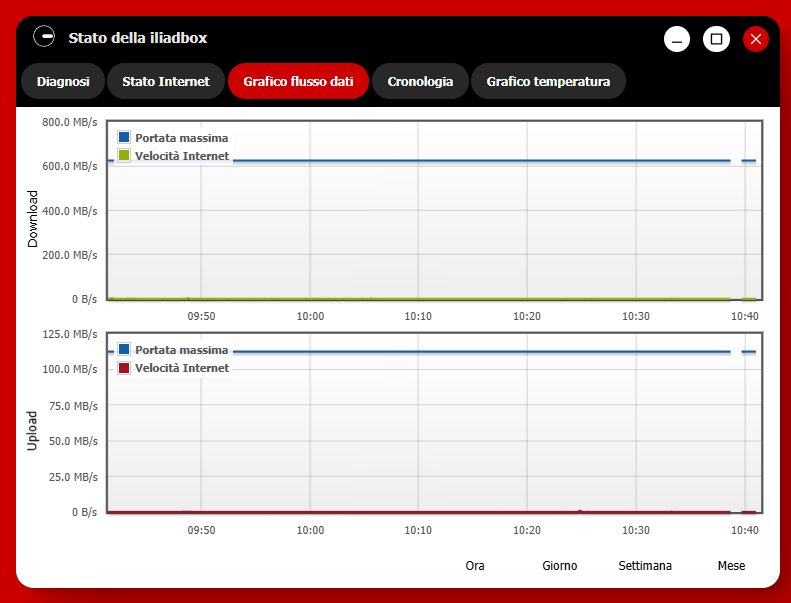Click the Velocità Internet label in Upload legend
Screen dimensions: 791x603
point(182,368)
